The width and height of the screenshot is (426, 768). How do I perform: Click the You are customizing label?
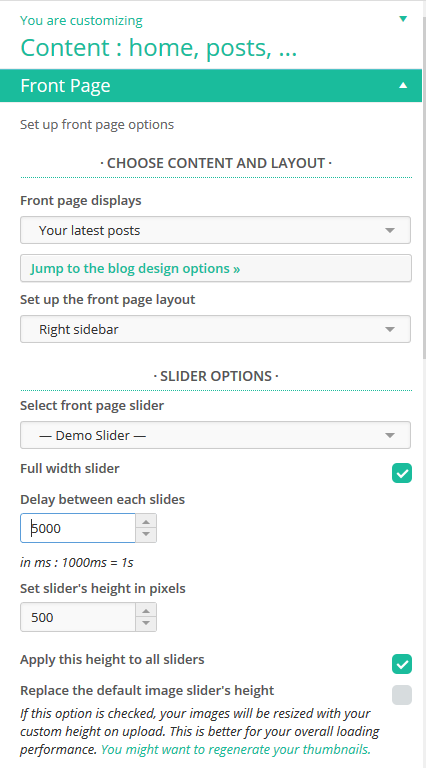(81, 21)
